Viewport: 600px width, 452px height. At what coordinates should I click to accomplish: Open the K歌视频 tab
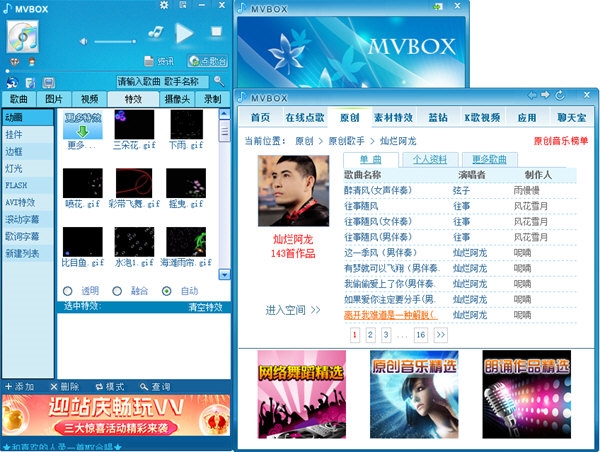[x=482, y=117]
